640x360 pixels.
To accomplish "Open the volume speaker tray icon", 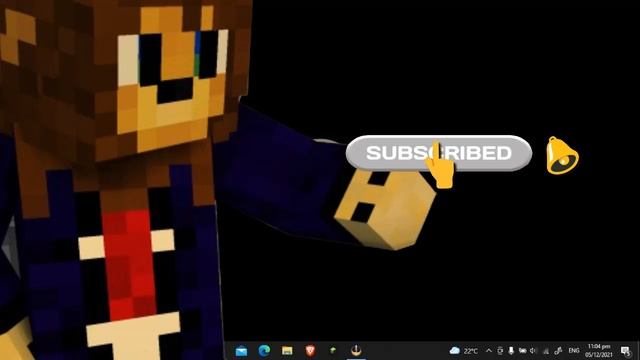I will click(x=533, y=351).
